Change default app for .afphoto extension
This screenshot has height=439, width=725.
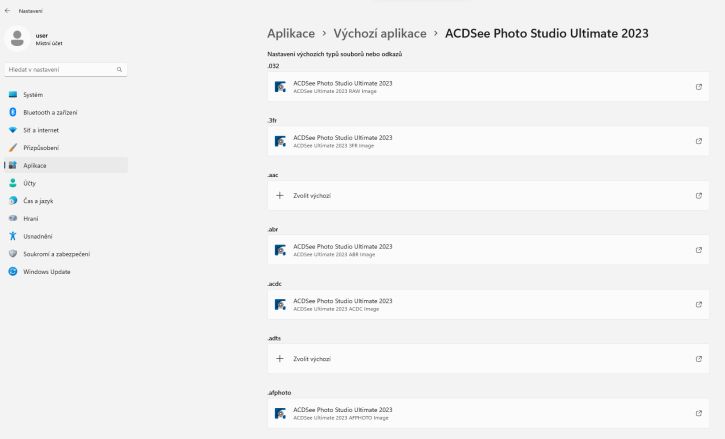[x=488, y=413]
